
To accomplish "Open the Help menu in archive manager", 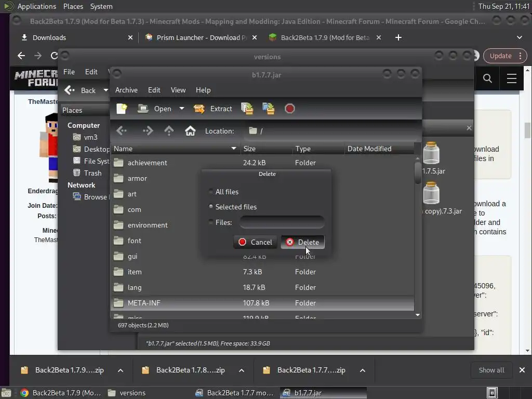I will pyautogui.click(x=203, y=90).
